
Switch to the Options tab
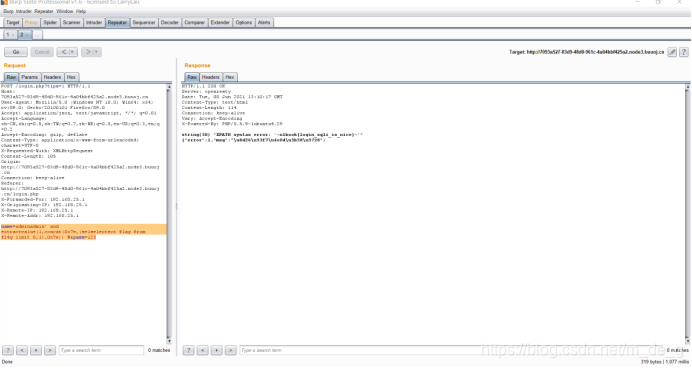coord(244,23)
